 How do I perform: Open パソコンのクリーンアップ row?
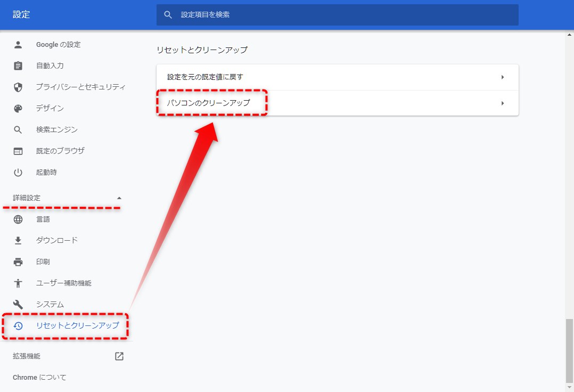point(337,103)
